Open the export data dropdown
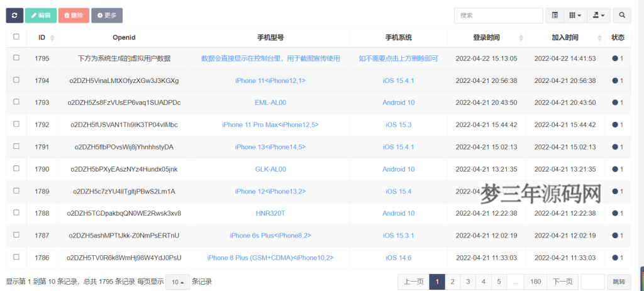The width and height of the screenshot is (644, 291). (599, 15)
